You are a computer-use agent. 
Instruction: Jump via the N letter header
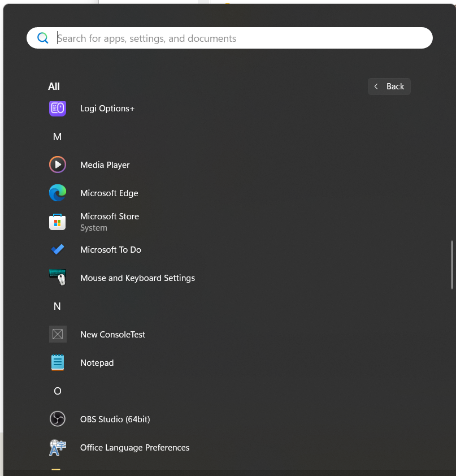57,306
